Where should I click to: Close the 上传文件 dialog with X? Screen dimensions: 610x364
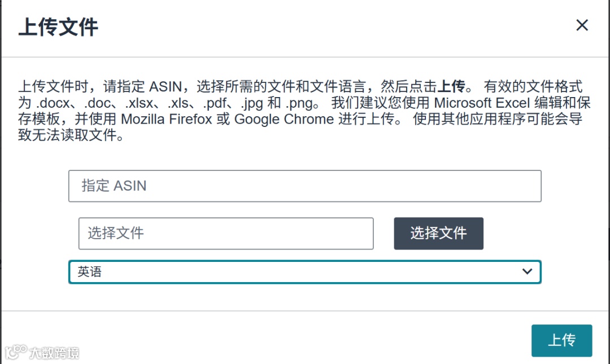pyautogui.click(x=582, y=25)
